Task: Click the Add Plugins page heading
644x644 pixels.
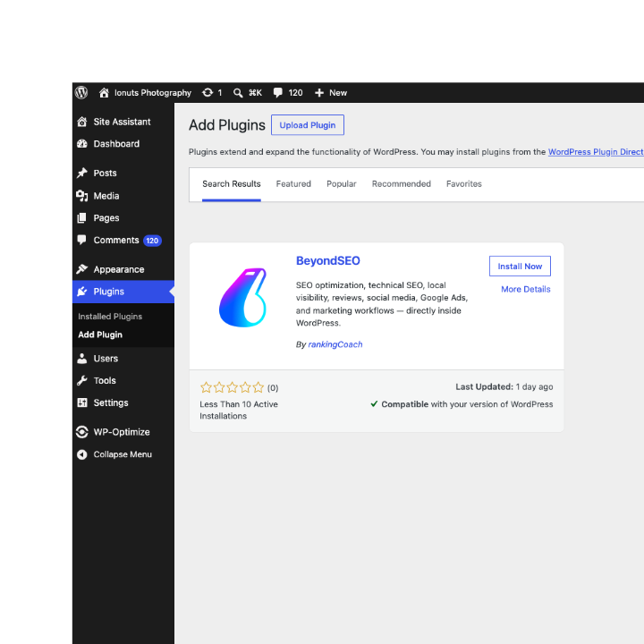Action: pos(227,125)
